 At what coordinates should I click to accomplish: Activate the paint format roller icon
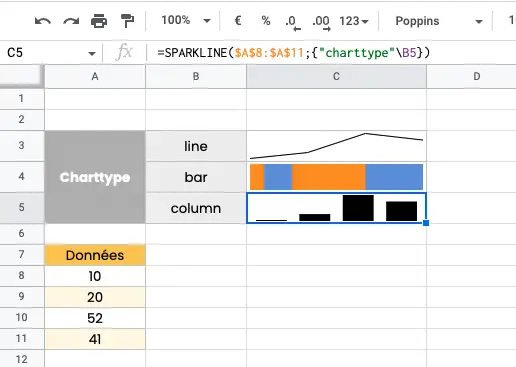[127, 21]
